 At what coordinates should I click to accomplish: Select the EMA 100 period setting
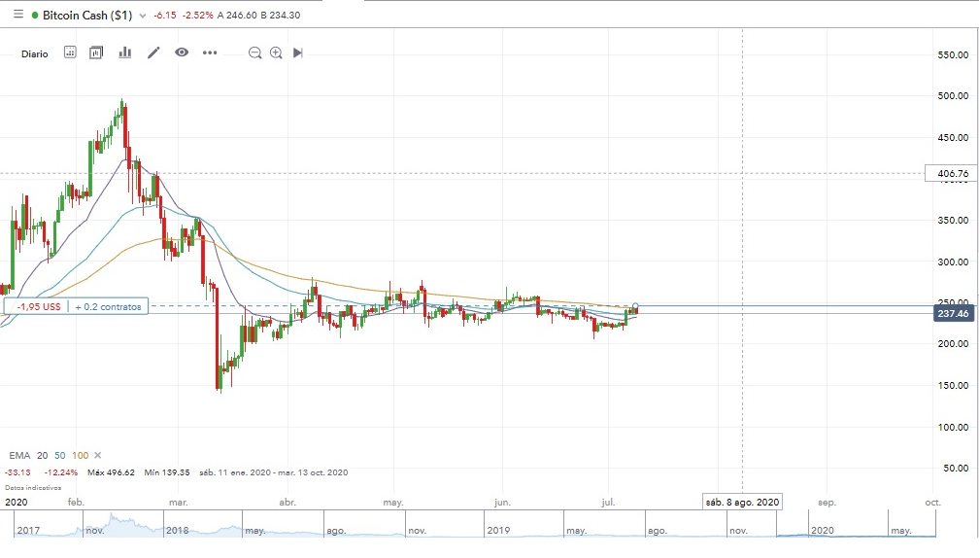tap(80, 455)
